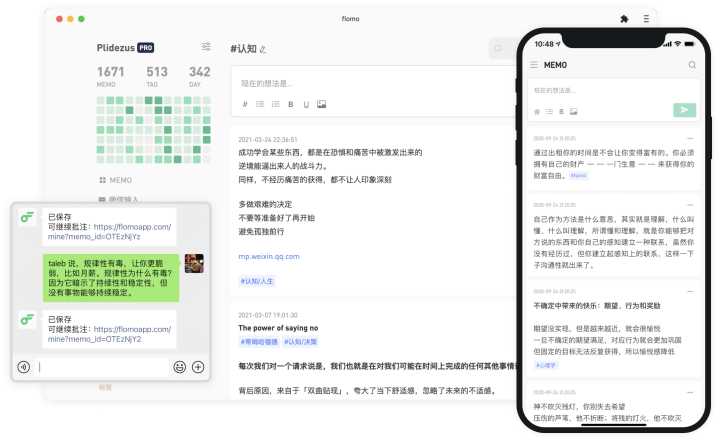Switch to voice input in the chat window
This screenshot has height=441, width=720.
point(24,367)
